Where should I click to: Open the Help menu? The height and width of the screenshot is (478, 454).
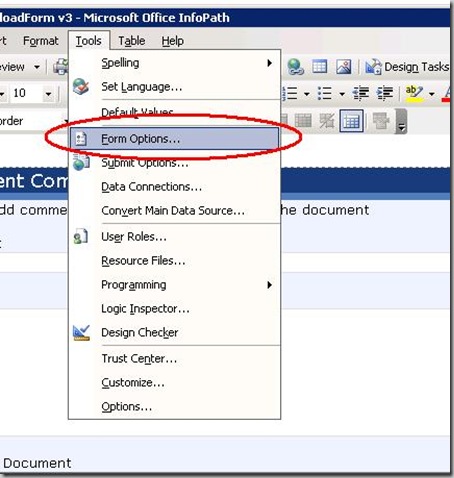(x=172, y=41)
